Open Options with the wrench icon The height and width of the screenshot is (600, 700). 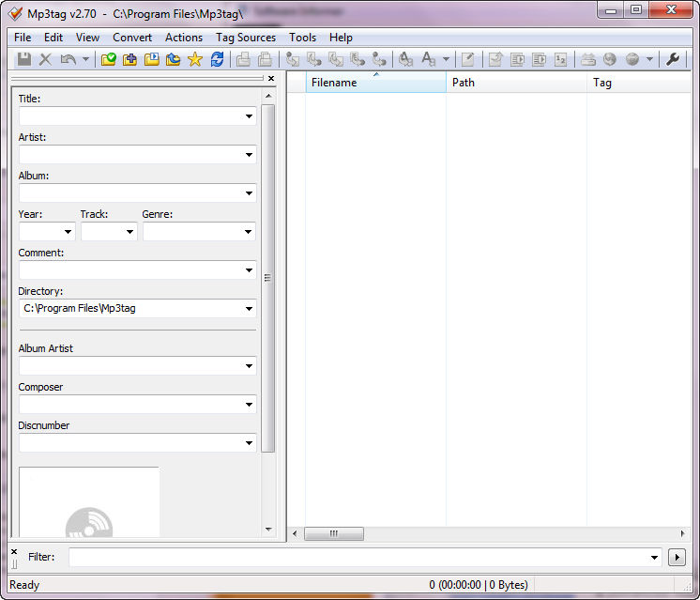pyautogui.click(x=673, y=59)
